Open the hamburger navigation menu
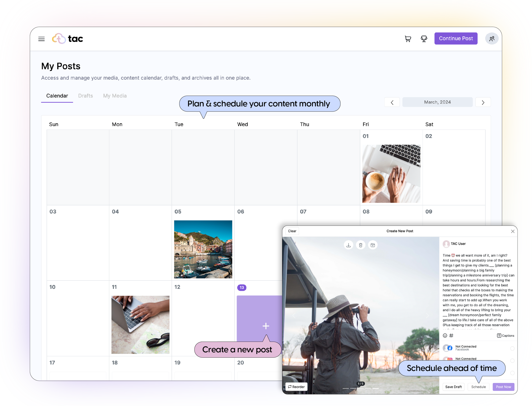532x408 pixels. click(41, 39)
